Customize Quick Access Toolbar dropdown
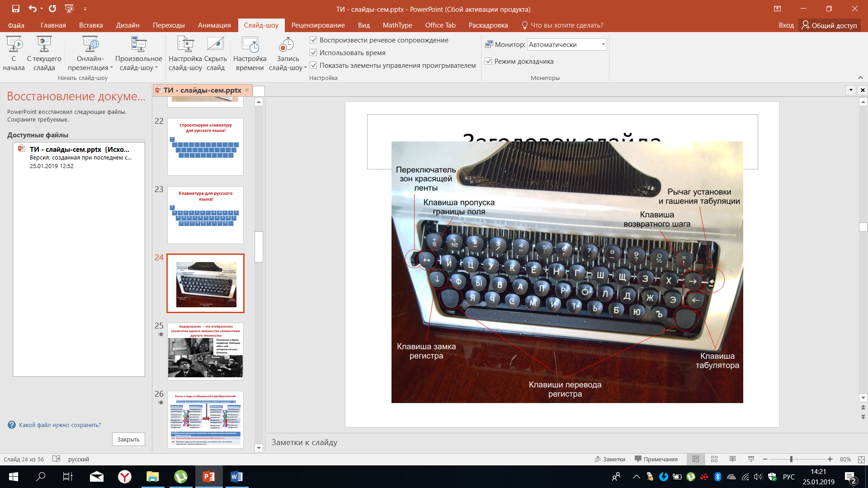868x488 pixels. coord(85,9)
